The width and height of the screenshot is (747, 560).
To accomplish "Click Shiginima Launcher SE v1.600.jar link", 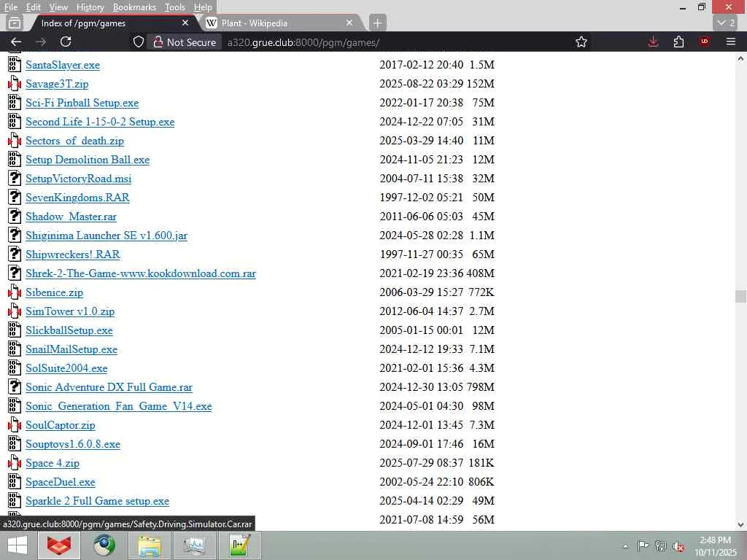I will (107, 236).
